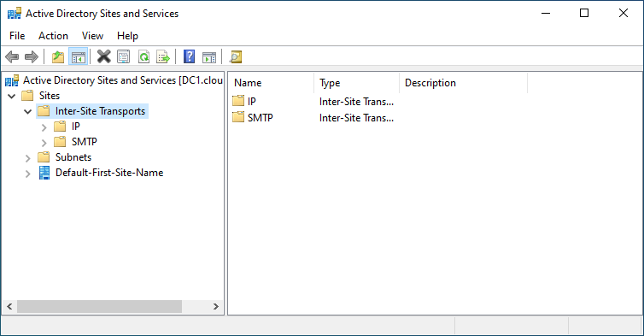Close the Sites and Services window
Viewport: 644px width, 336px height.
pos(623,13)
